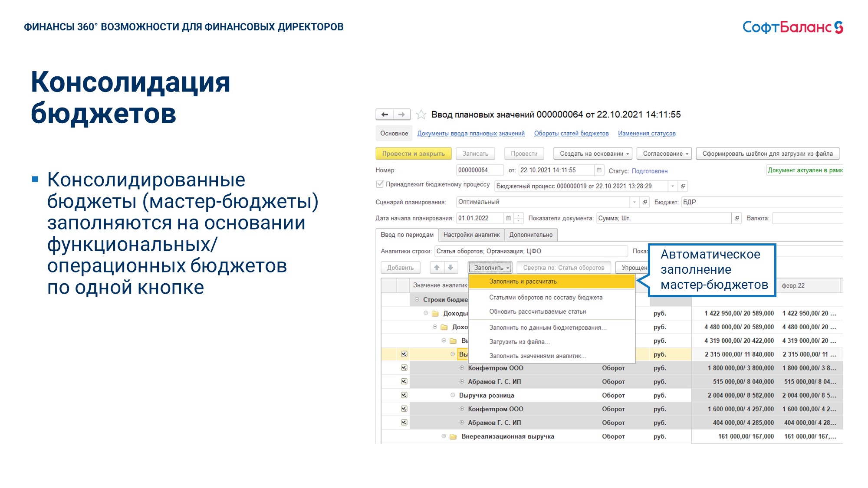The image size is (868, 488).
Task: Click Сформировать шаблон для загрузки из файла
Action: 768,154
